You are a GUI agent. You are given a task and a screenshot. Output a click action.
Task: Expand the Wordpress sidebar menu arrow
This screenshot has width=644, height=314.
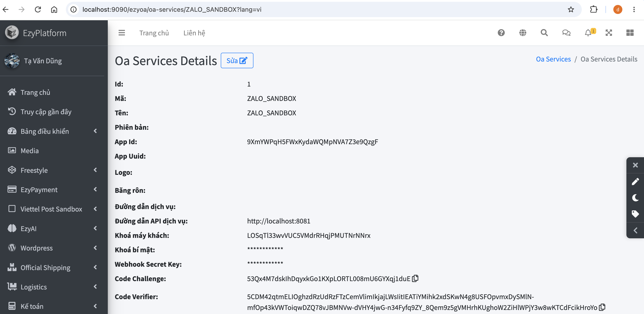coord(95,248)
